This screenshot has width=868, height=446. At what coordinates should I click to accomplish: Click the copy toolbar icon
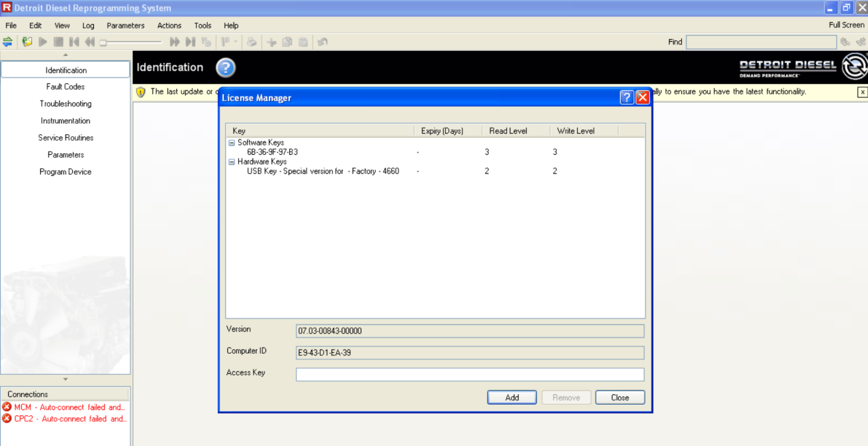point(288,42)
